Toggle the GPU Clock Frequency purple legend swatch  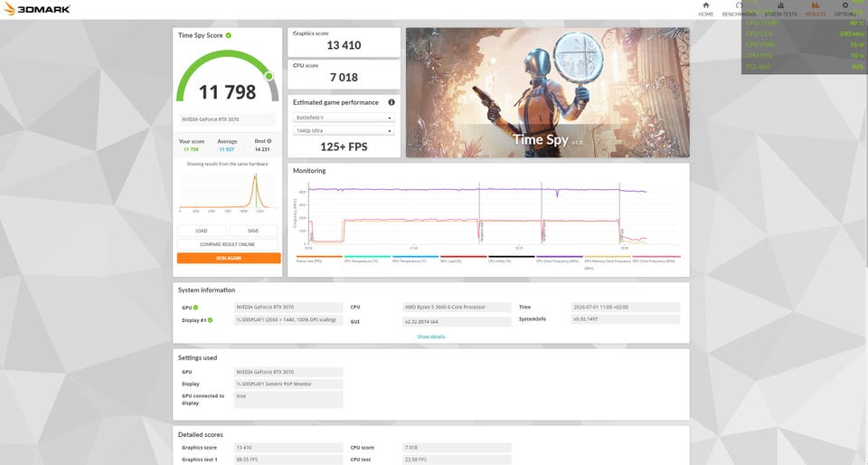click(560, 257)
